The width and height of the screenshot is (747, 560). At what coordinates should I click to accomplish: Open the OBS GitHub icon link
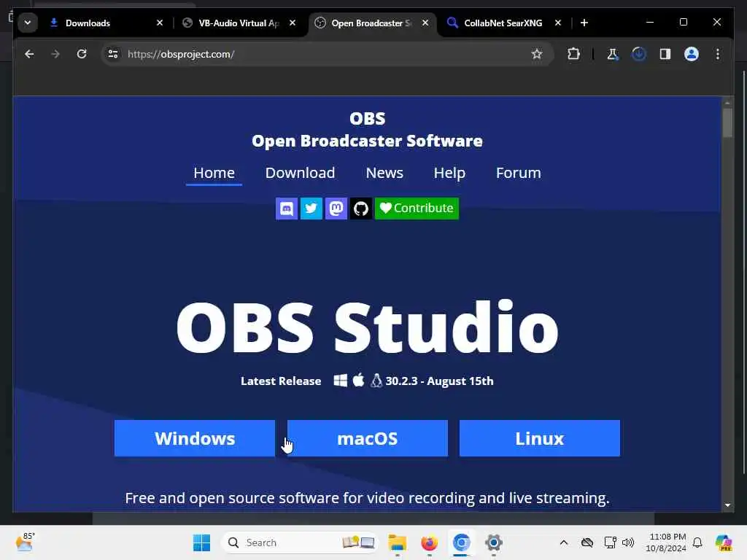[x=360, y=209]
